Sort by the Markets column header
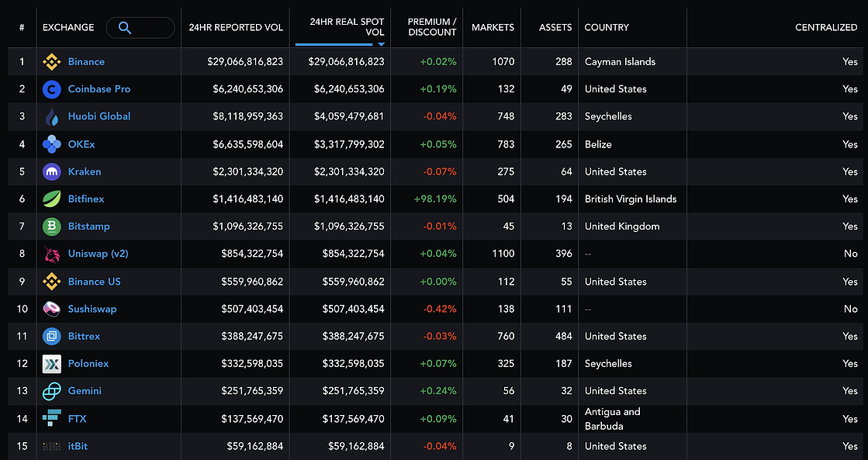 click(x=493, y=27)
